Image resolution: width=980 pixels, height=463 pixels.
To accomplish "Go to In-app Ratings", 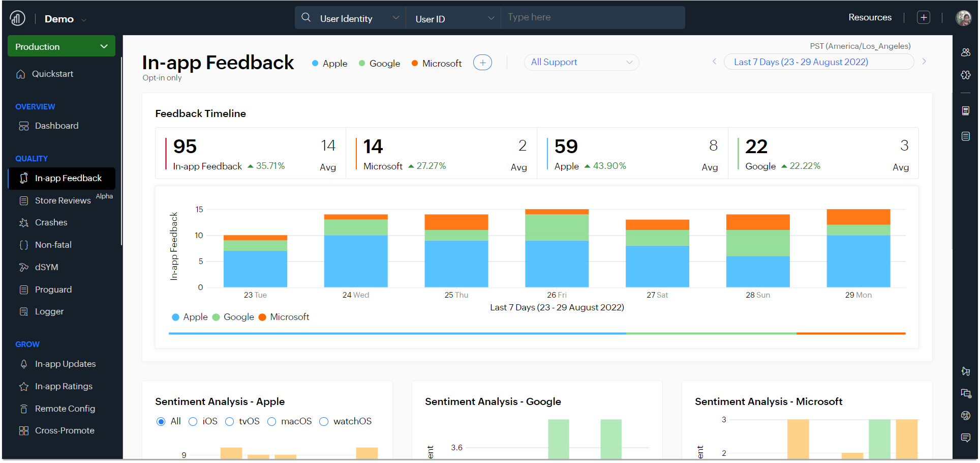I will 63,386.
